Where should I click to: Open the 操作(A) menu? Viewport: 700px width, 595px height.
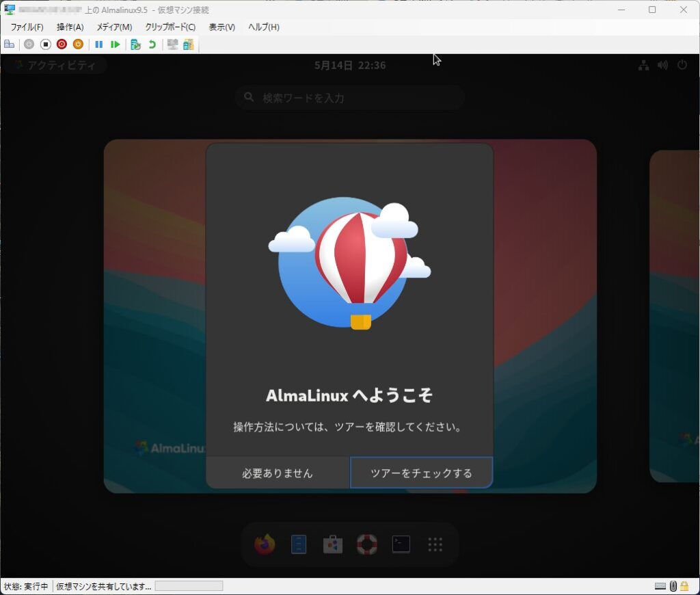(x=70, y=27)
